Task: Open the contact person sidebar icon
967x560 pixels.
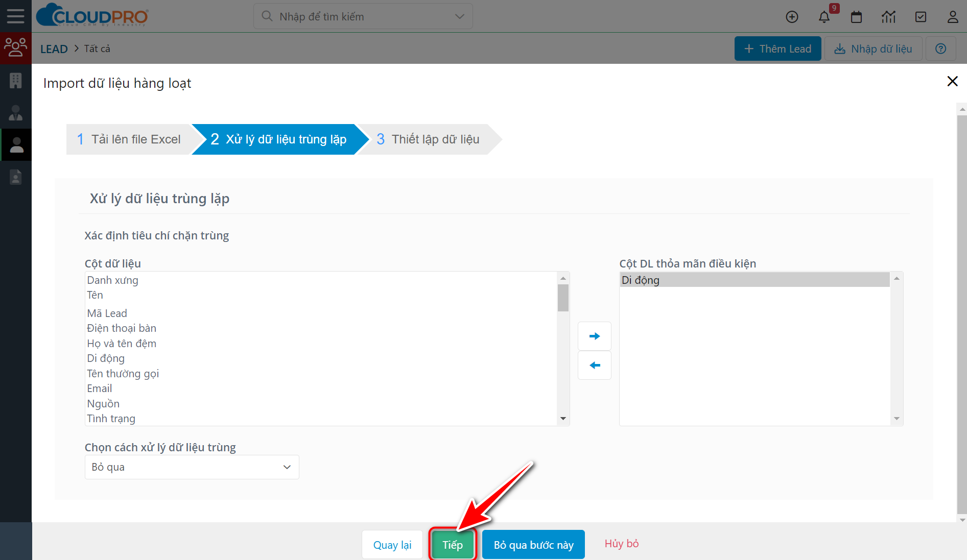Action: pyautogui.click(x=16, y=112)
